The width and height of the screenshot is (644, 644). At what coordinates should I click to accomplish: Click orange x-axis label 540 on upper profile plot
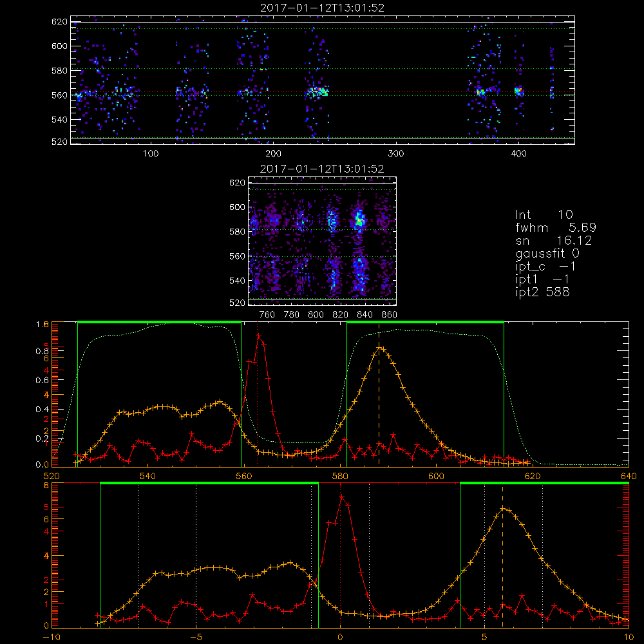pos(147,476)
